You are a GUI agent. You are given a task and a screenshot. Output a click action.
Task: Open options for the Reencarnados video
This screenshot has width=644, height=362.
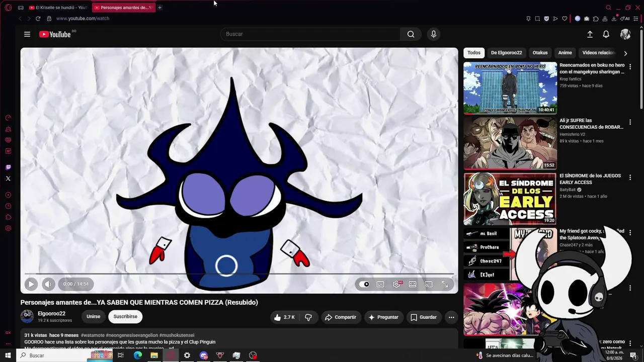(630, 67)
